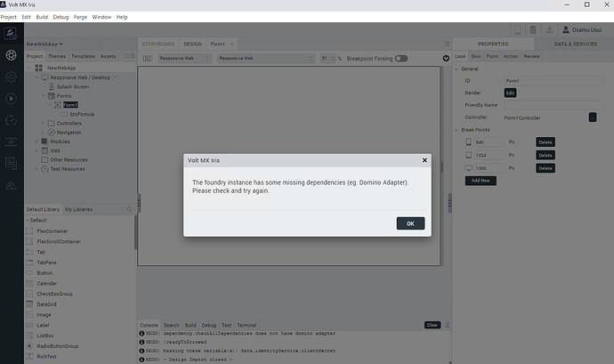Screen dimensions: 614x364
Task: Expand the Test Resources node
Action: tap(36, 169)
